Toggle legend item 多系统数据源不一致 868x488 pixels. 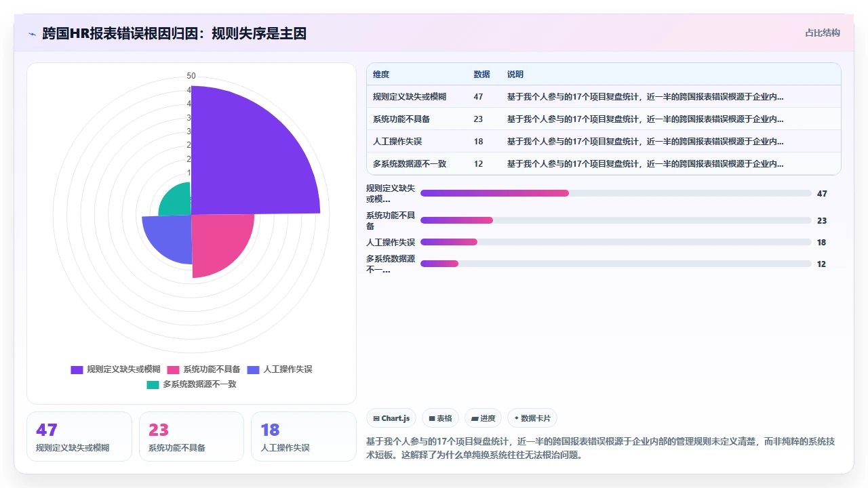coord(191,384)
